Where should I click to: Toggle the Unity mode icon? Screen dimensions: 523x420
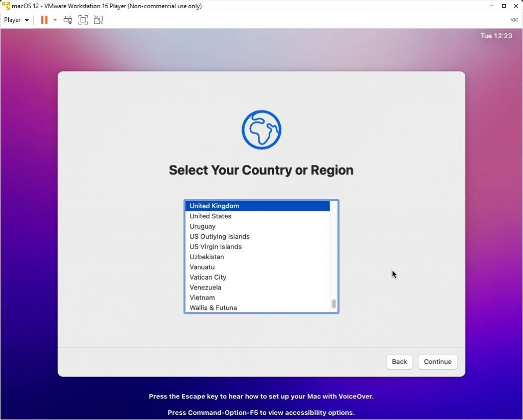coord(99,20)
